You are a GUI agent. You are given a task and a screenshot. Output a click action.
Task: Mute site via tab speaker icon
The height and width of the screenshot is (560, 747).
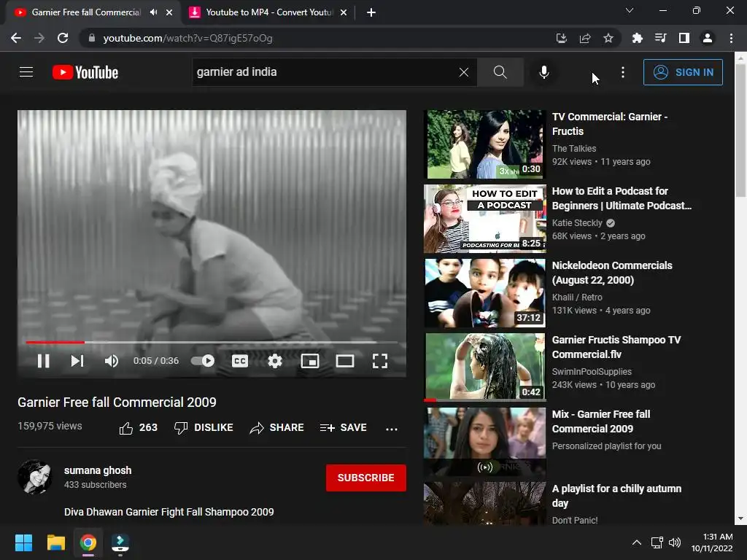(153, 12)
